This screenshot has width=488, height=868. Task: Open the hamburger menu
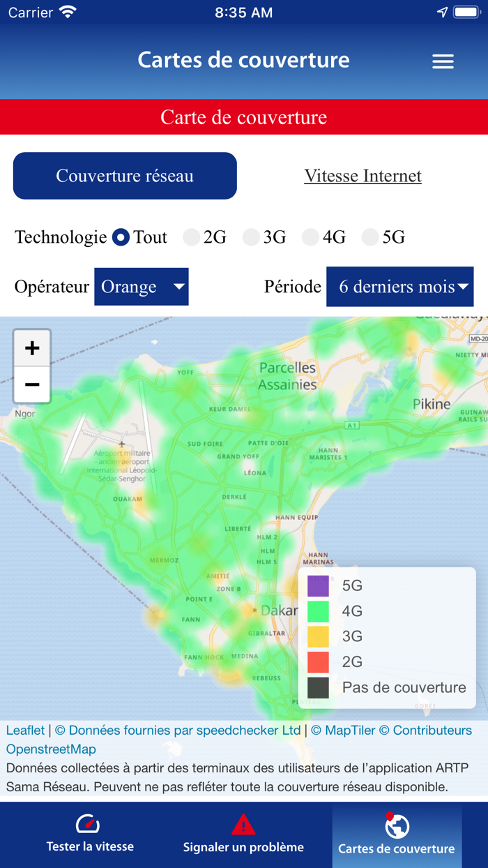443,61
